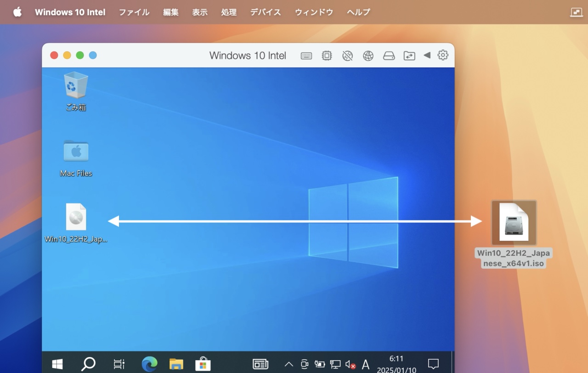
Task: Select the Mac Files folder icon
Action: click(x=76, y=158)
